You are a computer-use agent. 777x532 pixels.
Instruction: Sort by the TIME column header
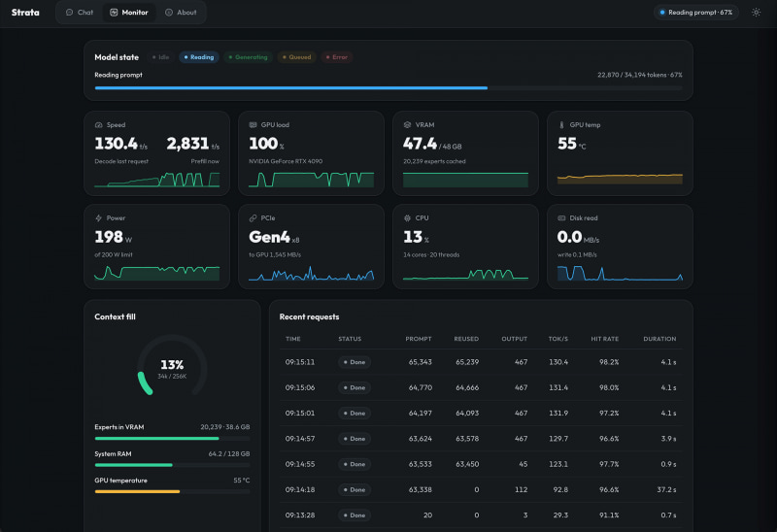293,339
